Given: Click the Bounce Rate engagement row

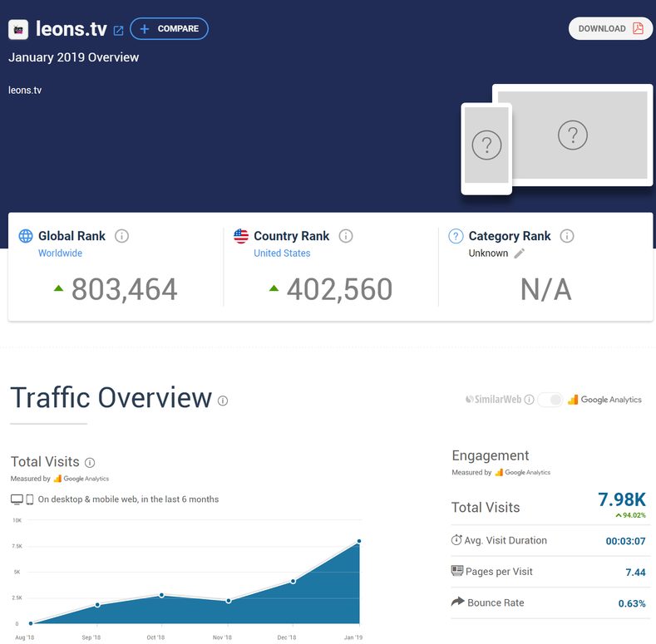Looking at the screenshot, I should click(549, 602).
